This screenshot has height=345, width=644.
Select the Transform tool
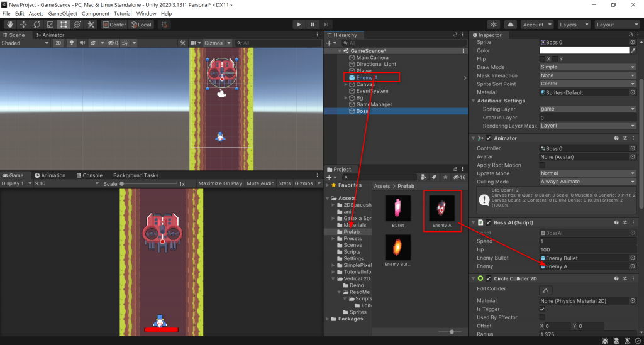(x=77, y=25)
